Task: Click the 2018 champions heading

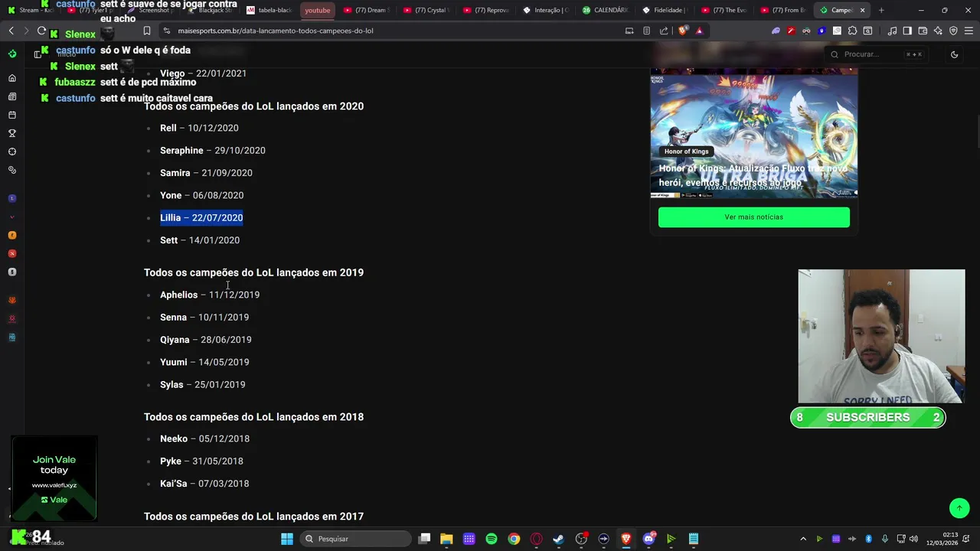Action: pos(253,417)
